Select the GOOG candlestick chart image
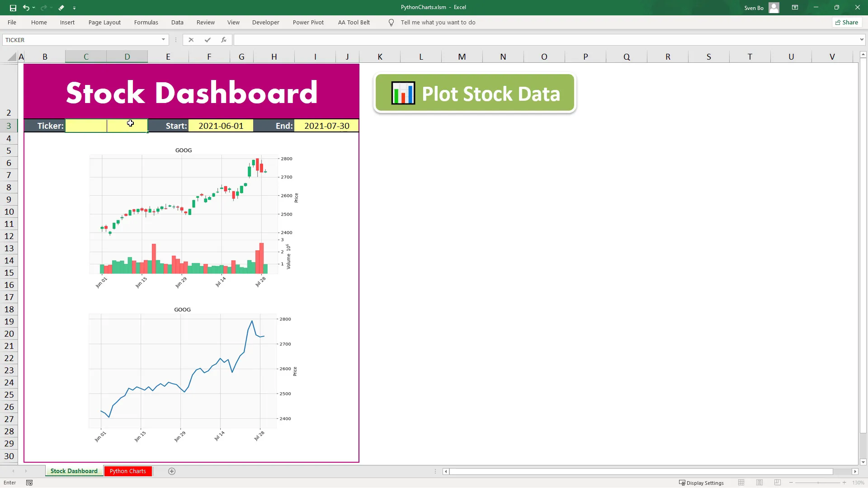 pyautogui.click(x=193, y=218)
